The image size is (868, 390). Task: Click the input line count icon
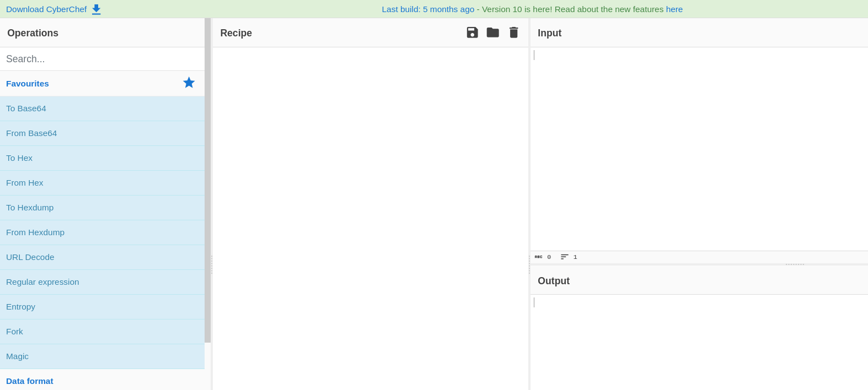pyautogui.click(x=565, y=257)
